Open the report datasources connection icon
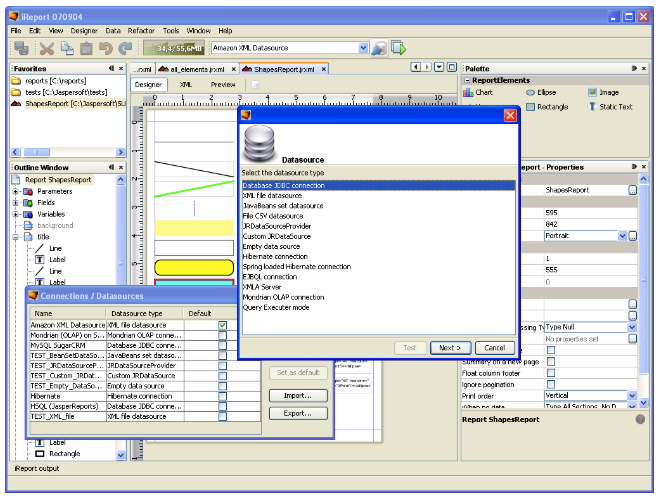658x498 pixels. [379, 48]
